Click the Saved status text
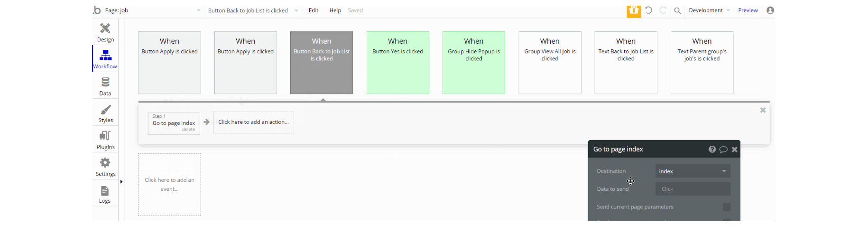 tap(355, 10)
